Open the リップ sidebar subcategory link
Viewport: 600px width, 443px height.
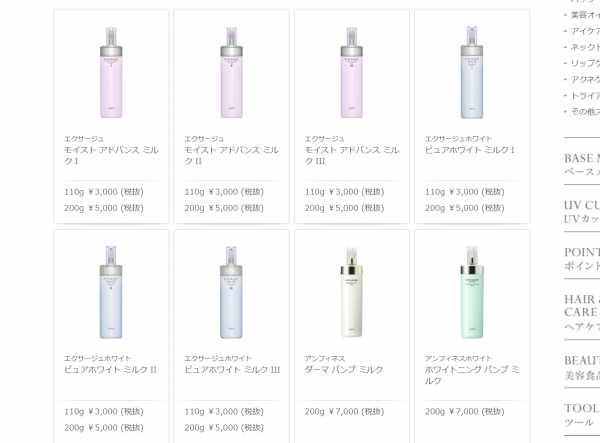(585, 63)
